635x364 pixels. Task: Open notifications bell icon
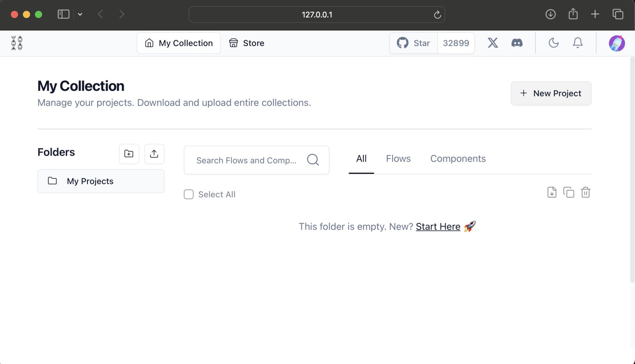pos(578,43)
